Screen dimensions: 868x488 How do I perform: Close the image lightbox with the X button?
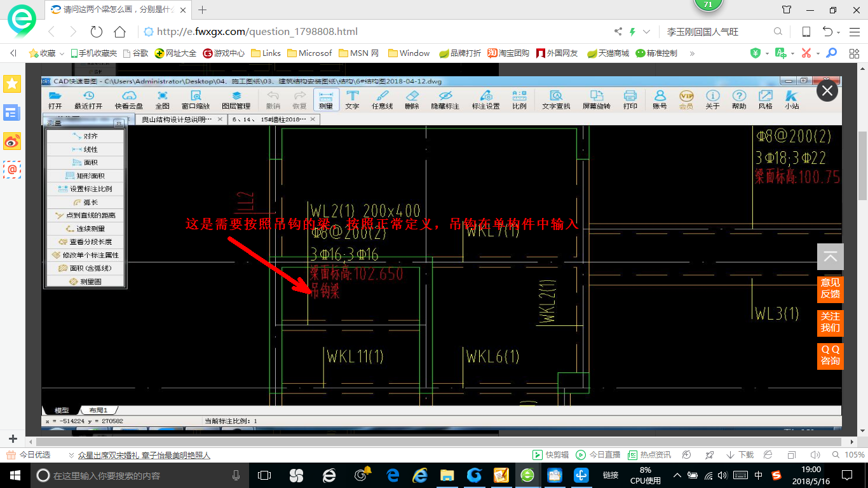(x=827, y=91)
